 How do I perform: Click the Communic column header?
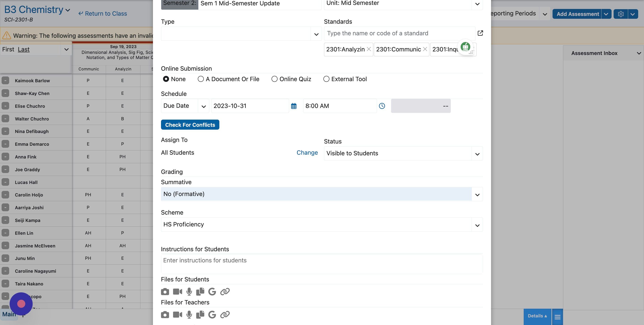89,69
